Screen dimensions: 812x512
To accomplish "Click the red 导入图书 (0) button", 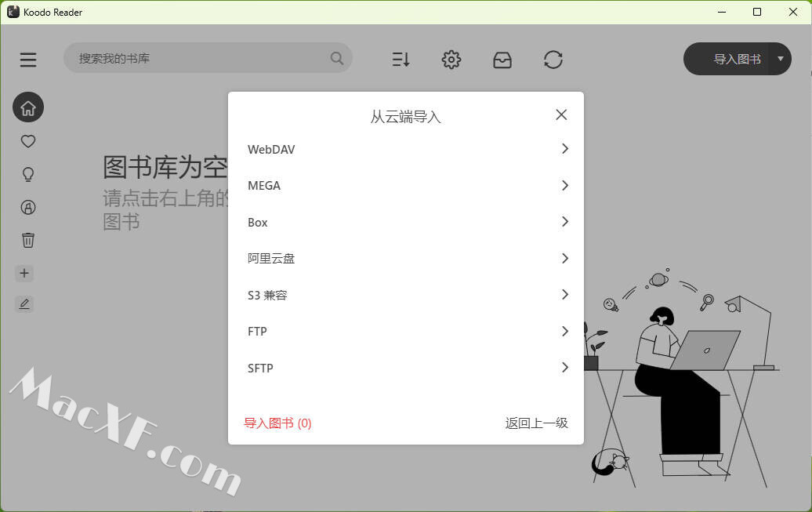I will 277,423.
